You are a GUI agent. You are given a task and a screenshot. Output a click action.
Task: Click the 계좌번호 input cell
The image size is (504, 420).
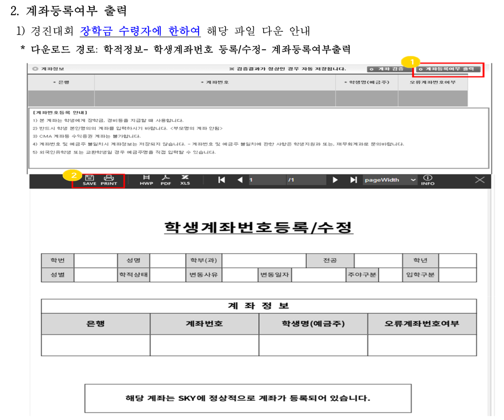point(215,98)
